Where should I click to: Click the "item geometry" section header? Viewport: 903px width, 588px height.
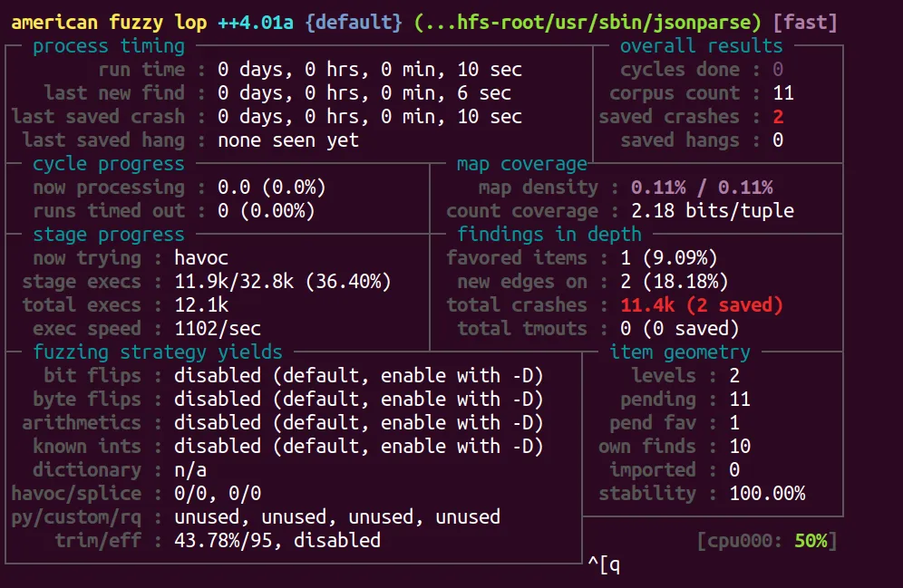point(680,352)
